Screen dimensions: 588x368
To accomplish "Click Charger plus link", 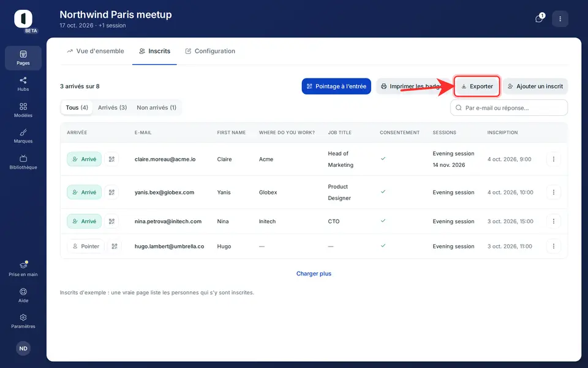I will click(x=314, y=274).
